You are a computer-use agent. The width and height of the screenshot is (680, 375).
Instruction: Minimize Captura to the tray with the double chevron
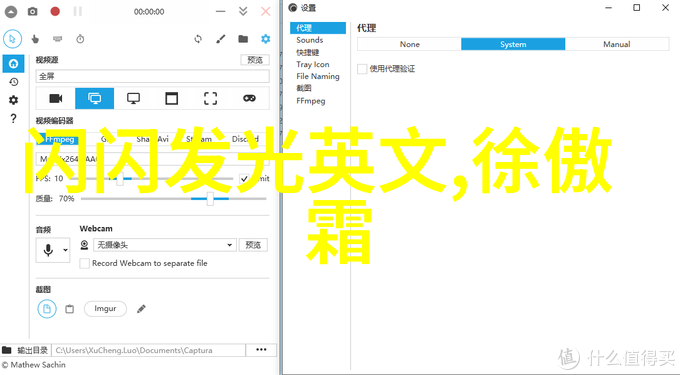243,11
